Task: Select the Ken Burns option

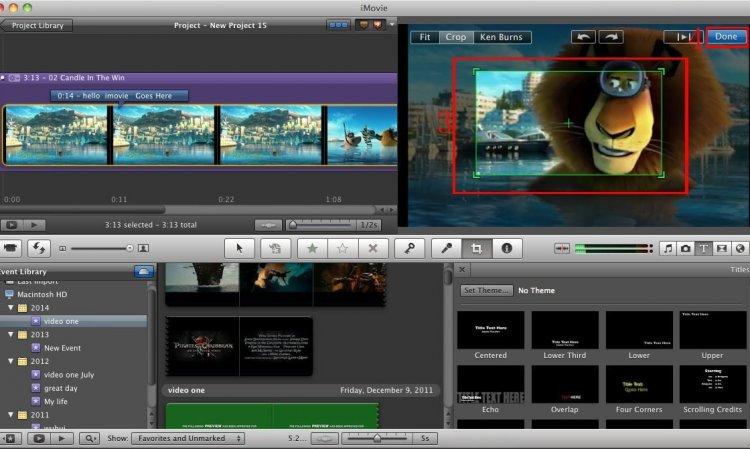Action: [502, 37]
